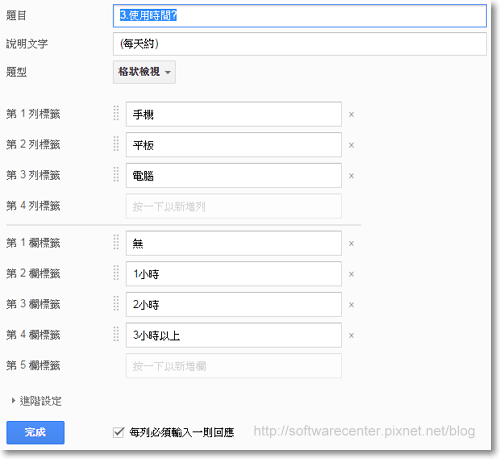Select the 3小時以上 column label field
This screenshot has height=459, width=500.
[x=234, y=335]
